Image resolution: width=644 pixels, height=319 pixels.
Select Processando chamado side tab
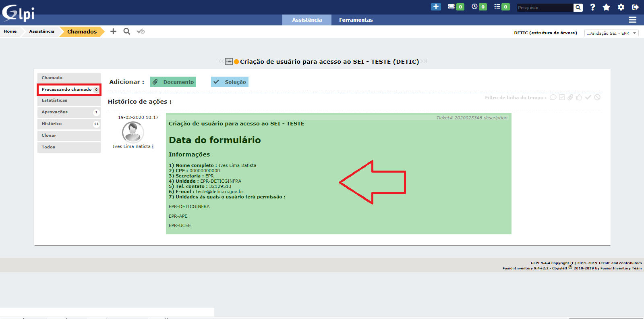pos(69,90)
